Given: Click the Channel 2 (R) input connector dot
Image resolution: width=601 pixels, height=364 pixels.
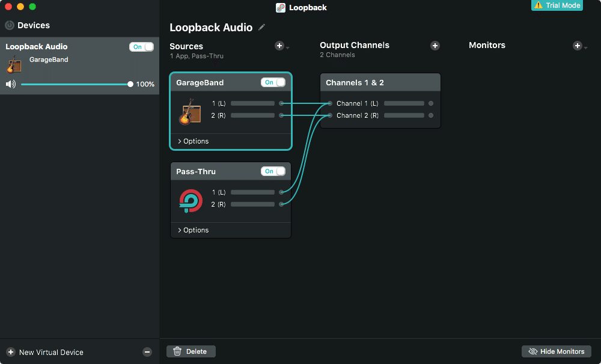Looking at the screenshot, I should coord(329,115).
